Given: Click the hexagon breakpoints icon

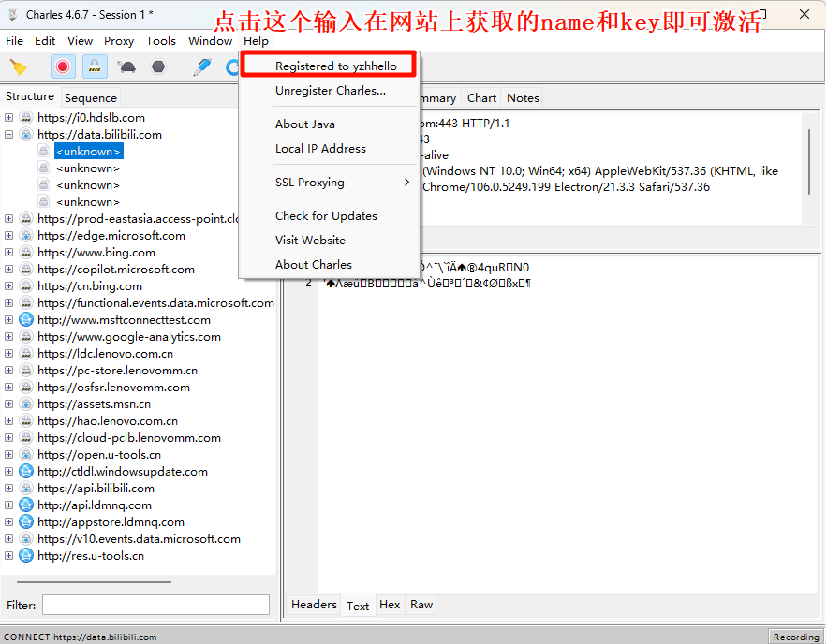Looking at the screenshot, I should click(x=158, y=66).
